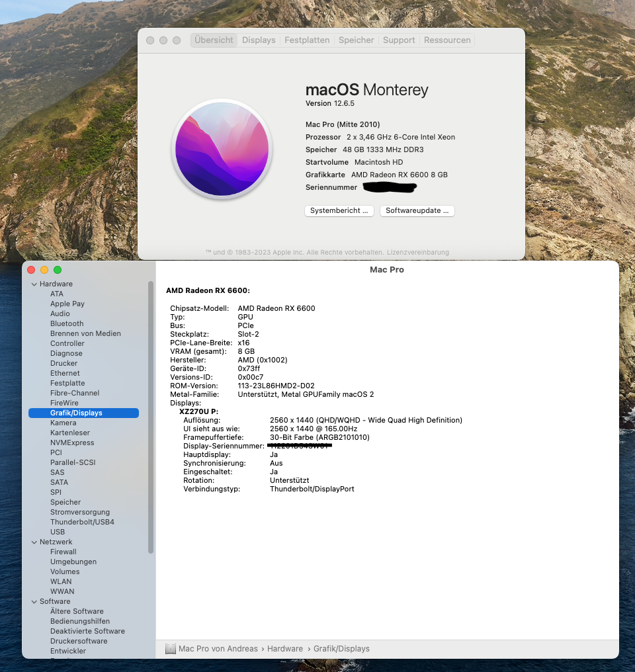Select Speicher in the Hardware sidebar list
Image resolution: width=635 pixels, height=672 pixels.
click(x=65, y=502)
